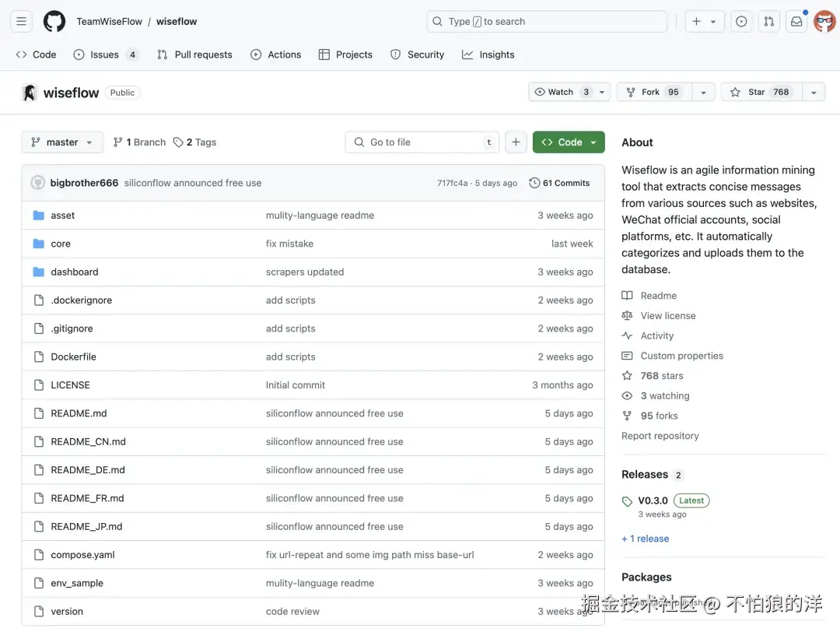Screen dimensions: 840x632
Task: Open the 2 Tags link
Action: [194, 142]
